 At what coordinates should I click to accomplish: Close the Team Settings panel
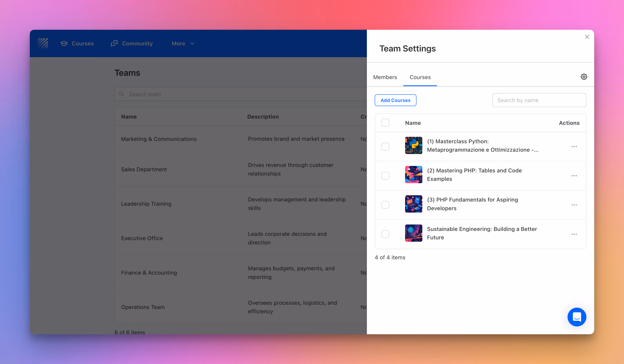pos(587,37)
